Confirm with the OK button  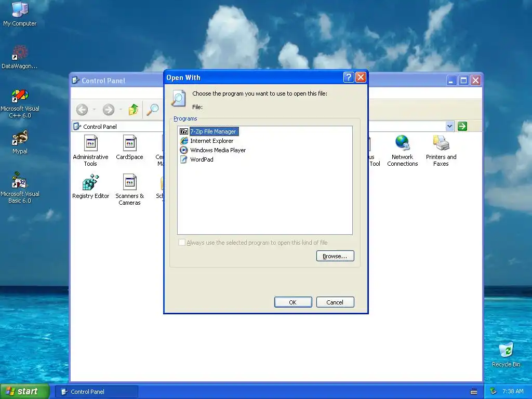(x=293, y=302)
